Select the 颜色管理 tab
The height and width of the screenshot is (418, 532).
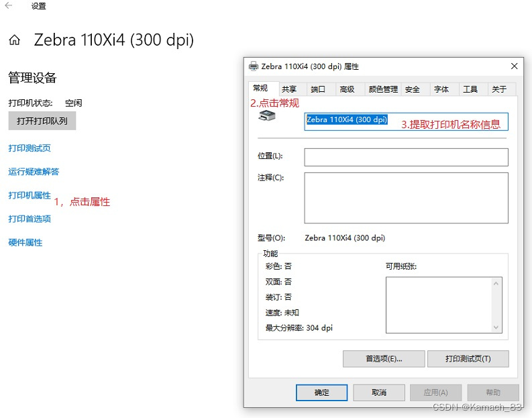383,89
